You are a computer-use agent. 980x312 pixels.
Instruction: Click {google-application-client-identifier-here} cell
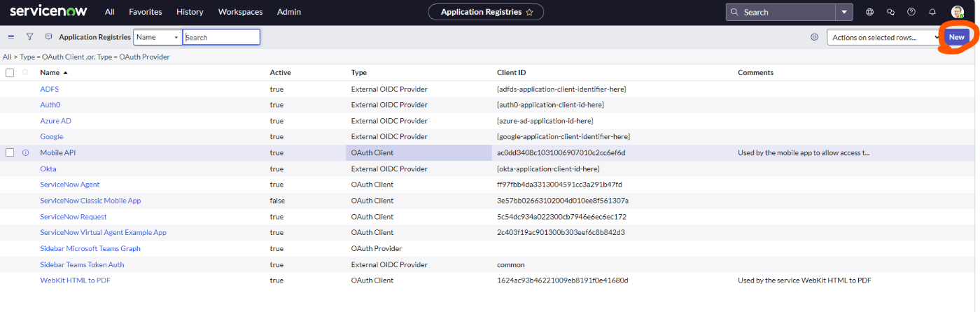[563, 136]
